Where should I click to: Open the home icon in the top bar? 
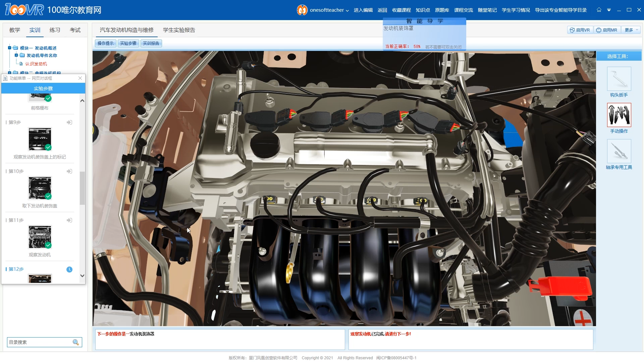599,10
